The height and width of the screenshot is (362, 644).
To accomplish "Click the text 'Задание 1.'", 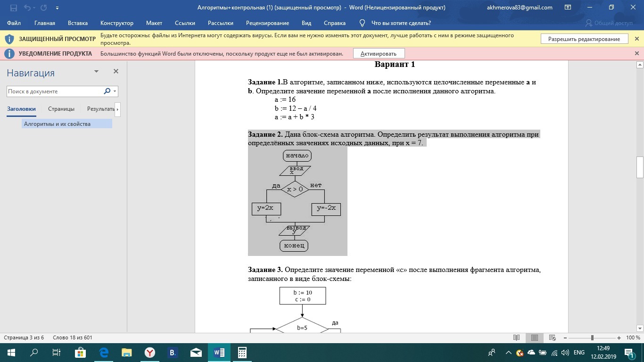I will click(265, 82).
